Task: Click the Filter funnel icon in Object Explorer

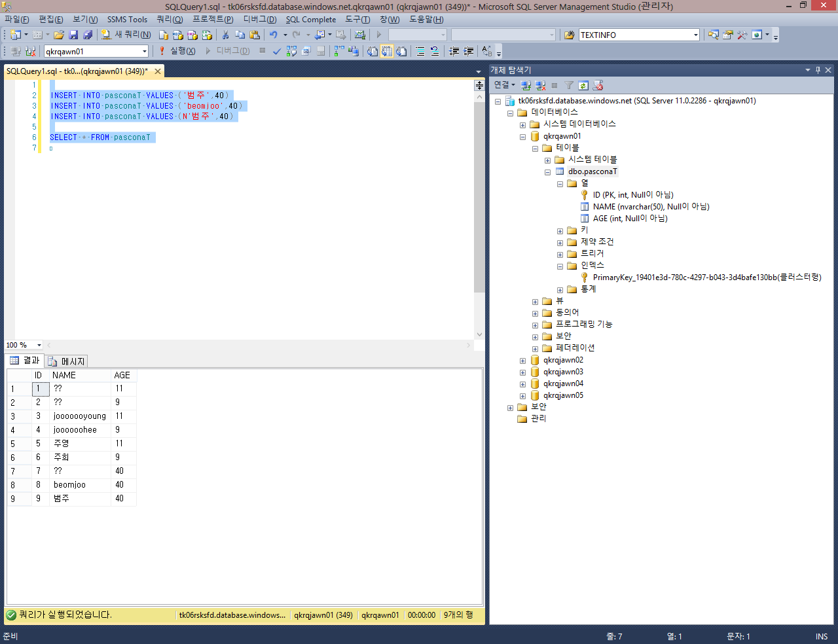Action: tap(569, 85)
